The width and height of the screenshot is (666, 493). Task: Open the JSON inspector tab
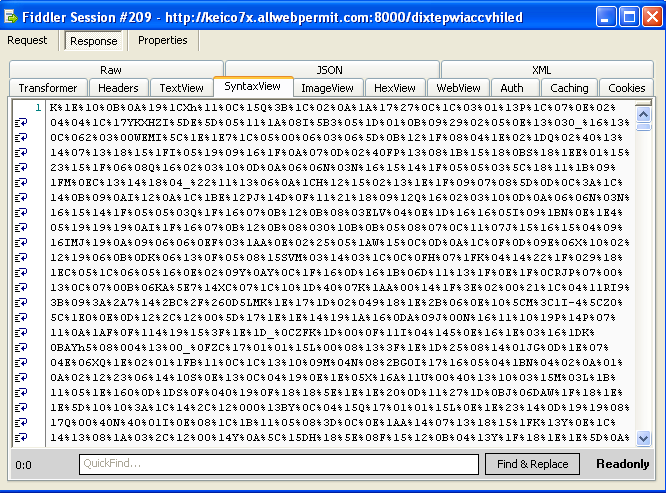click(x=329, y=70)
